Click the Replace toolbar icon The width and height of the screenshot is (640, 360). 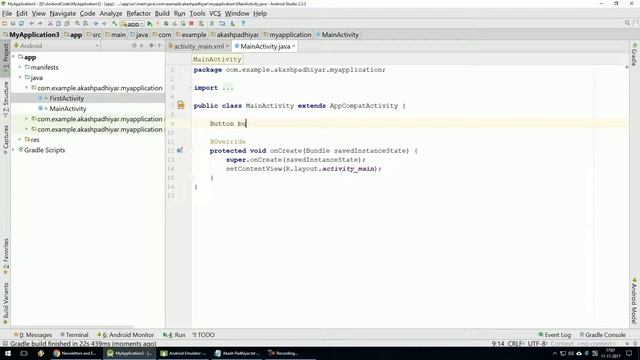coord(86,24)
